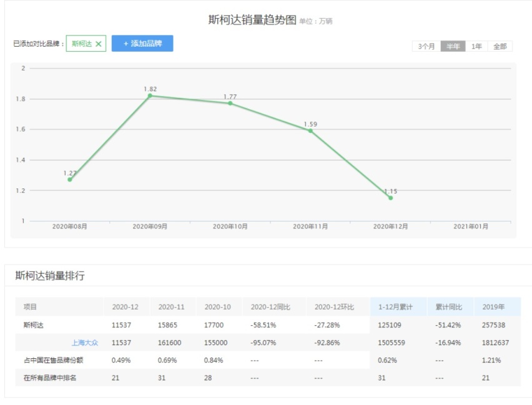Click the 1505559 cumulative cell
The height and width of the screenshot is (405, 532).
pyautogui.click(x=392, y=343)
